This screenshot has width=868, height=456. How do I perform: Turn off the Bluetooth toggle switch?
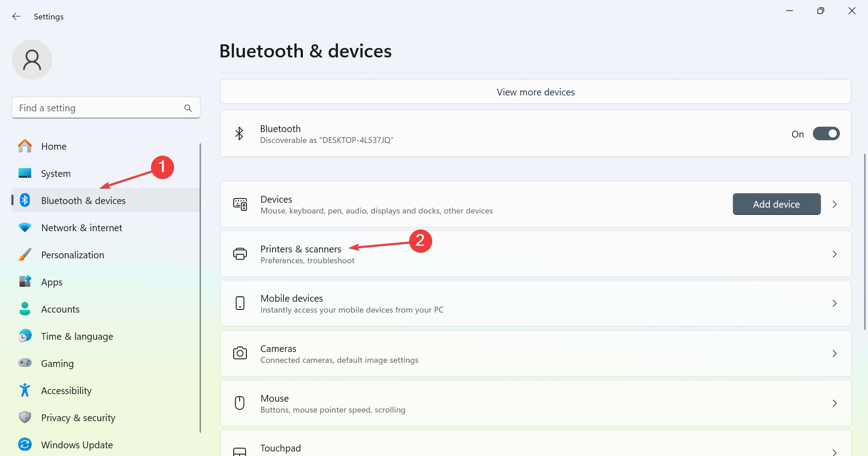(826, 134)
